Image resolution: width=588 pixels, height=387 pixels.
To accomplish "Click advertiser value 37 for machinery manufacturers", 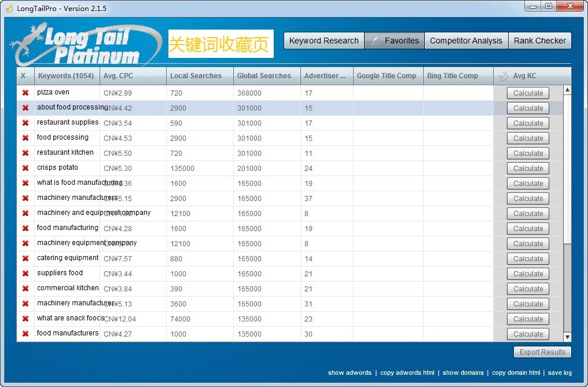I will [308, 198].
